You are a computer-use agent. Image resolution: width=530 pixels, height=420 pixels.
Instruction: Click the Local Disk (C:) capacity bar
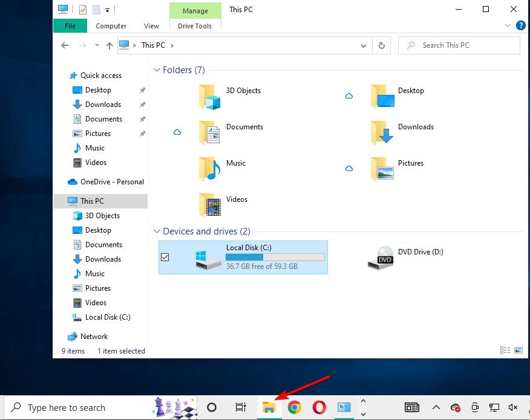(275, 256)
